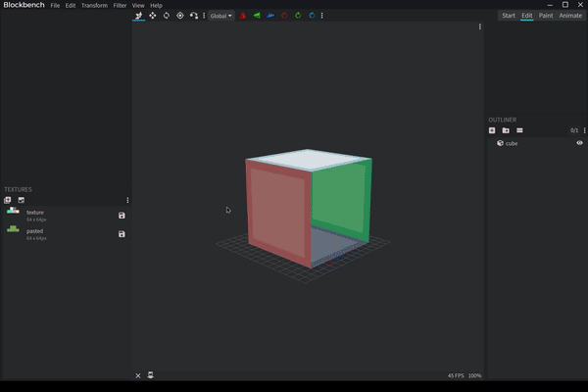Screen dimensions: 588x392
Task: Click the red rotate-X-axis icon
Action: point(284,16)
